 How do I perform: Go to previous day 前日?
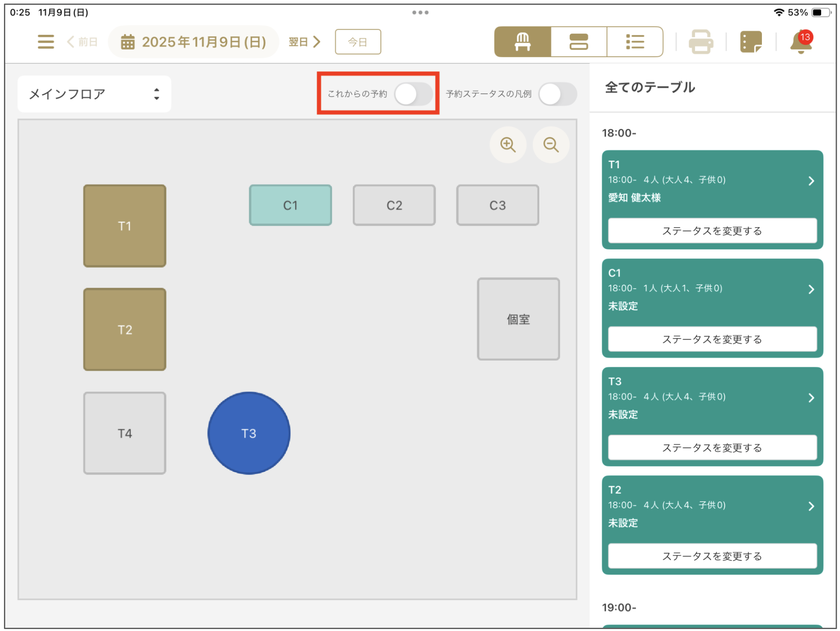(x=82, y=42)
